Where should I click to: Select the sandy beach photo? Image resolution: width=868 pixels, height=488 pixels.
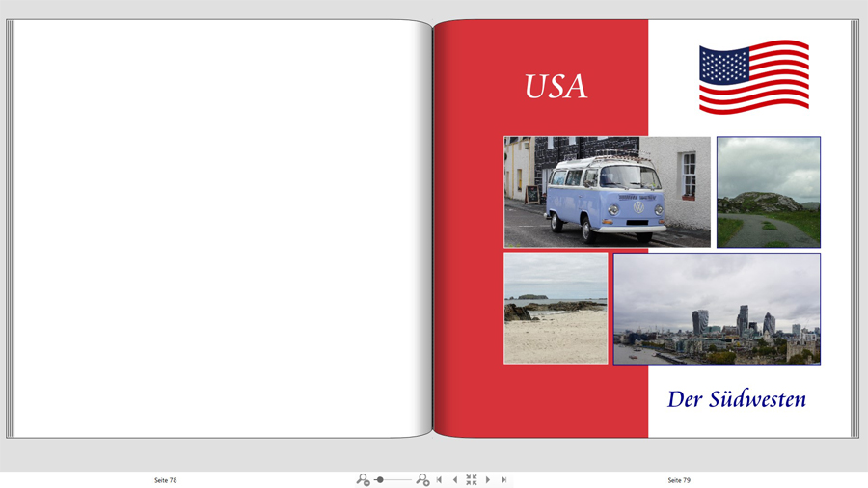[x=556, y=309]
